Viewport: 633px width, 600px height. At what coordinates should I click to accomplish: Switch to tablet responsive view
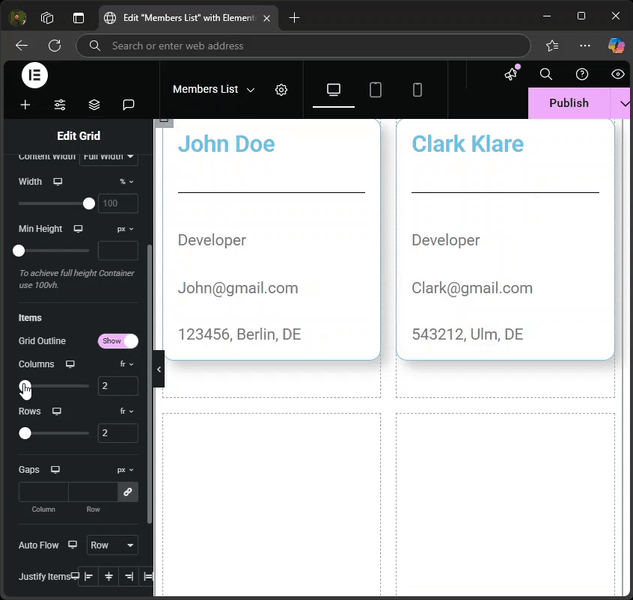pyautogui.click(x=376, y=90)
